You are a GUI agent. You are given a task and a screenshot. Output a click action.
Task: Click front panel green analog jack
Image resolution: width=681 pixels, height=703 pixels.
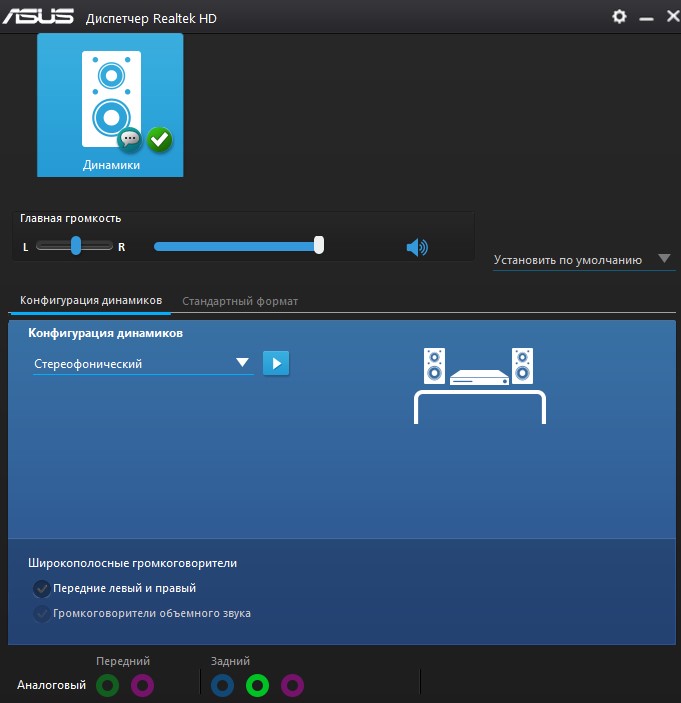click(x=108, y=685)
